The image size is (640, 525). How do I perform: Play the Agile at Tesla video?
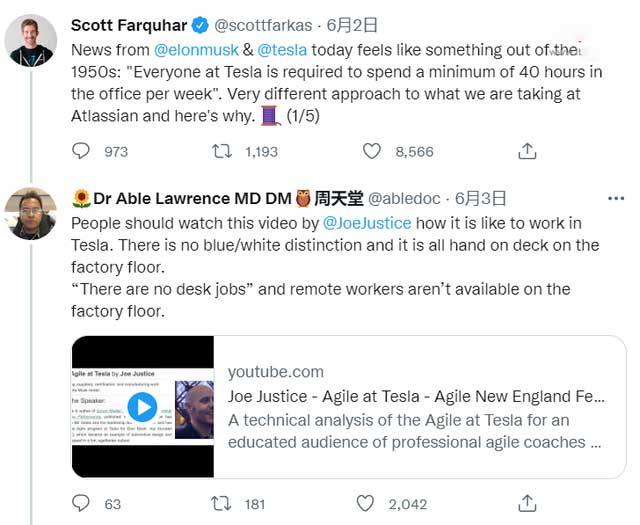pyautogui.click(x=143, y=406)
